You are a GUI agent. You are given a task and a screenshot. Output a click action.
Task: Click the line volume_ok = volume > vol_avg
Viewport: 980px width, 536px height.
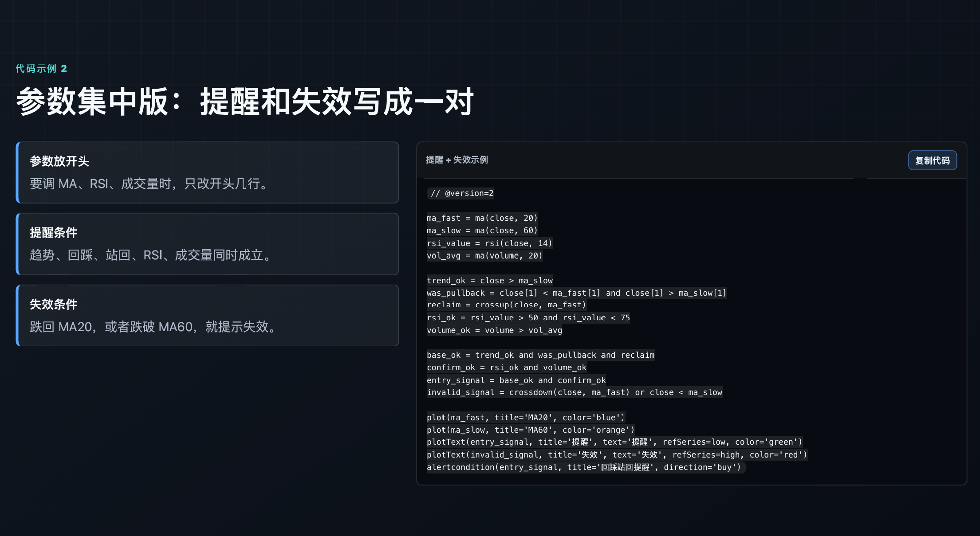(x=495, y=330)
